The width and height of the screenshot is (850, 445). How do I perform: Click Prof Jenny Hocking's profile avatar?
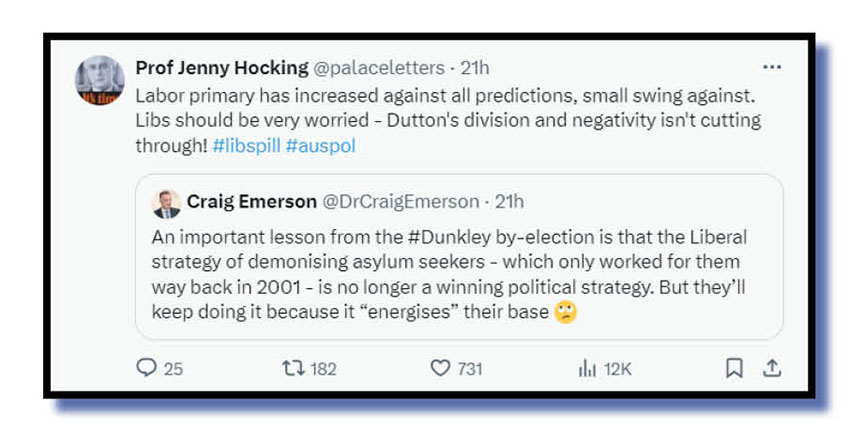pos(100,81)
